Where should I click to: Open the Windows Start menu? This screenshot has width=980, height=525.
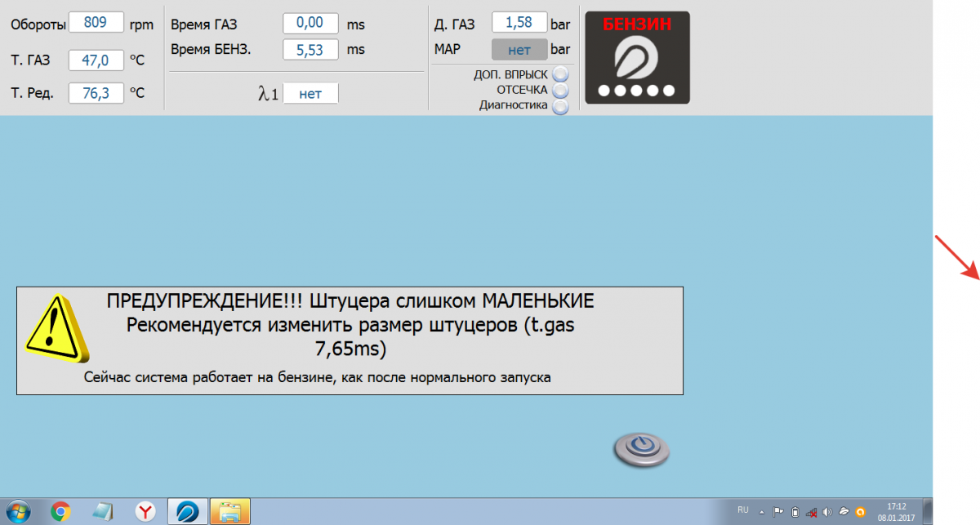17,512
